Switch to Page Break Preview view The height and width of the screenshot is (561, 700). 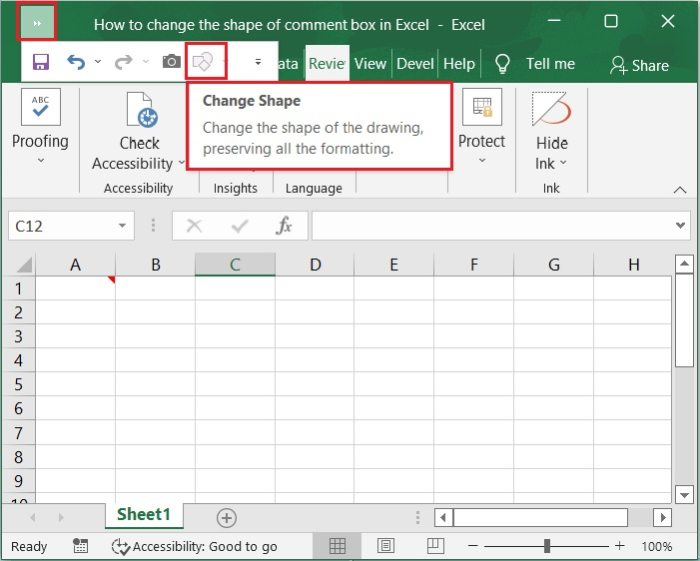(434, 546)
